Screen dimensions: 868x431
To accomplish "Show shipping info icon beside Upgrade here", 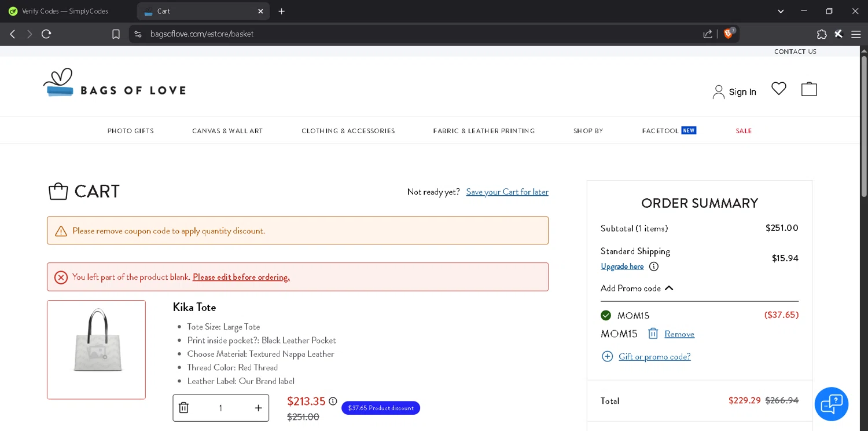I will click(654, 266).
